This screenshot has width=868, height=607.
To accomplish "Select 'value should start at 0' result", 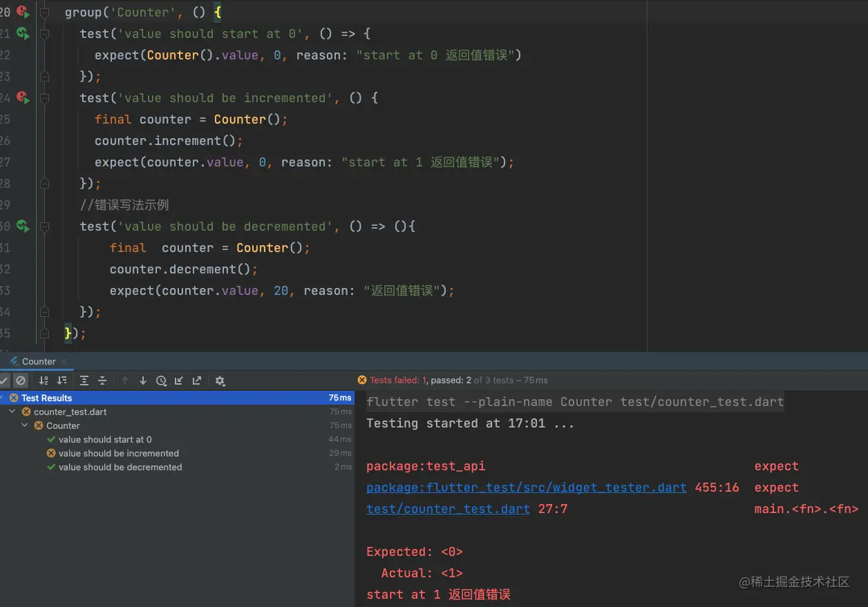I will pyautogui.click(x=105, y=439).
